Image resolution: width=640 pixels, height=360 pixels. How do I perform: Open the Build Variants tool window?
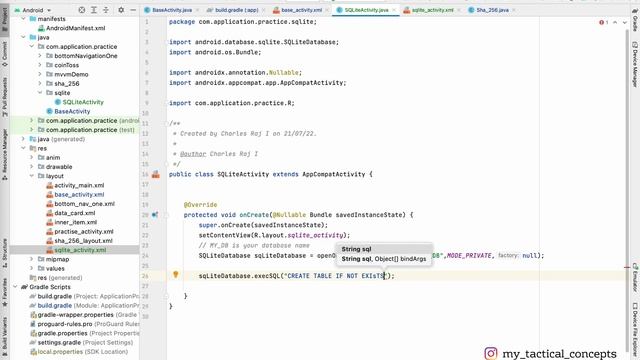click(x=4, y=336)
